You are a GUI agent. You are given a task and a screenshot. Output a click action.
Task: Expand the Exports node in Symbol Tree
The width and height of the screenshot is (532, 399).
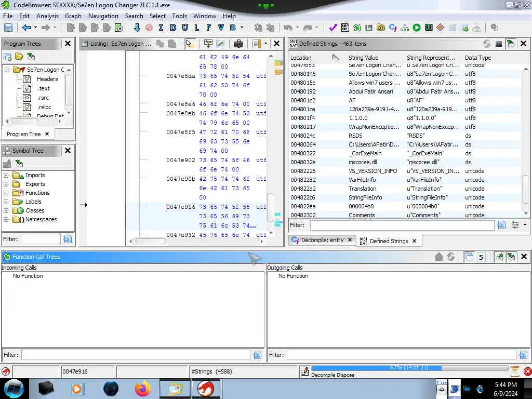click(x=6, y=184)
